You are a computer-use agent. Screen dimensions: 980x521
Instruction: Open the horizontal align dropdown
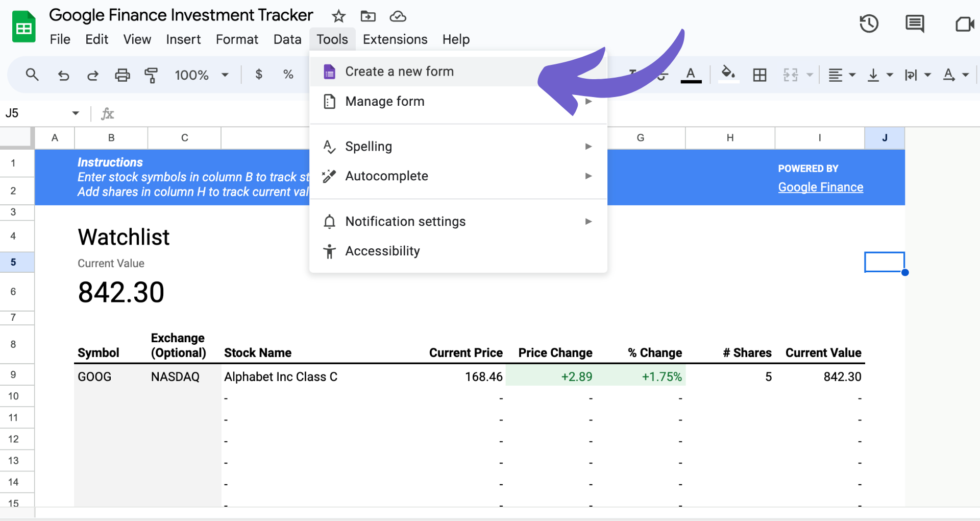point(841,75)
